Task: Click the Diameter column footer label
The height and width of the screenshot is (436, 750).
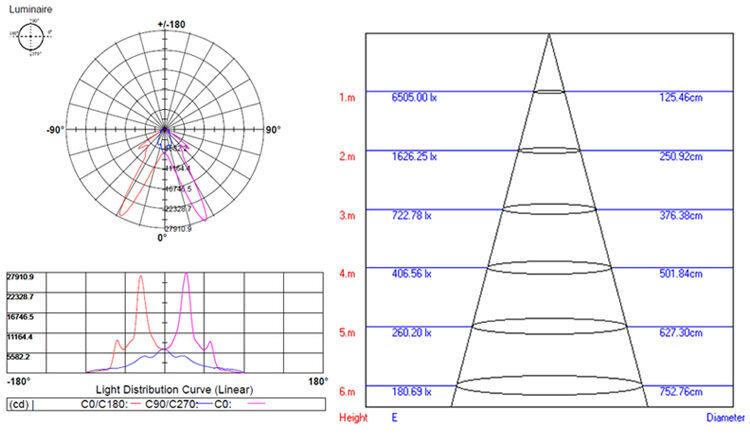Action: [727, 416]
